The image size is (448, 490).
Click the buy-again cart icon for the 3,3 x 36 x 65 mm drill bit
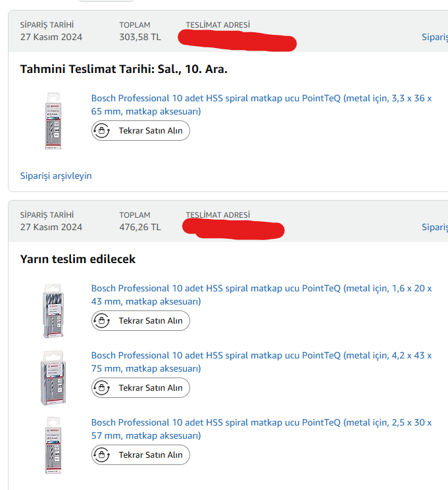(x=101, y=131)
